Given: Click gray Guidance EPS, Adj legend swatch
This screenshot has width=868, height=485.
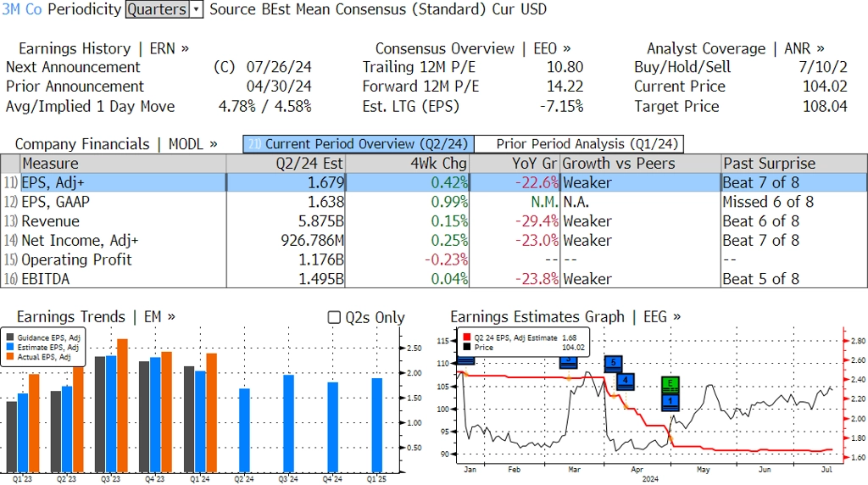Looking at the screenshot, I should [x=10, y=337].
